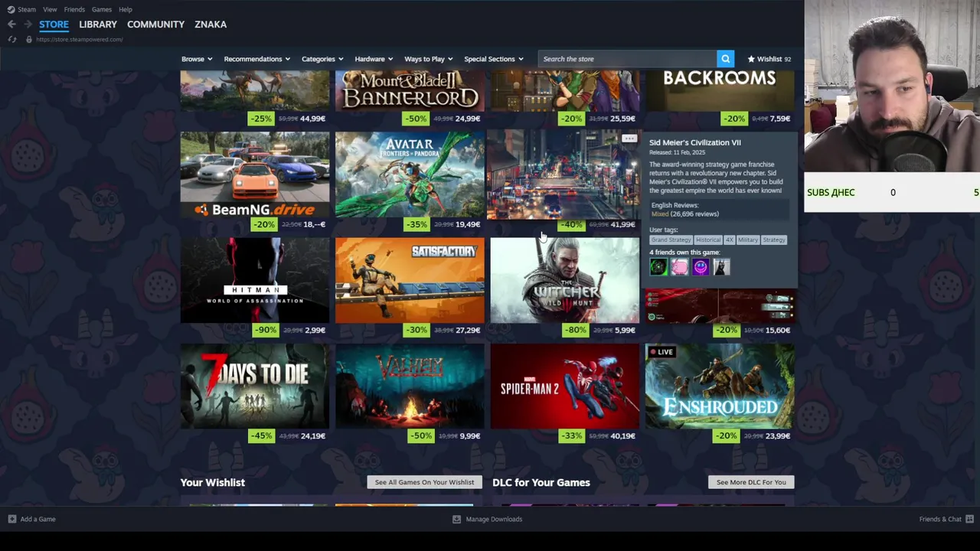Viewport: 980px width, 551px height.
Task: Click the Grand Strategy user tag
Action: point(671,240)
